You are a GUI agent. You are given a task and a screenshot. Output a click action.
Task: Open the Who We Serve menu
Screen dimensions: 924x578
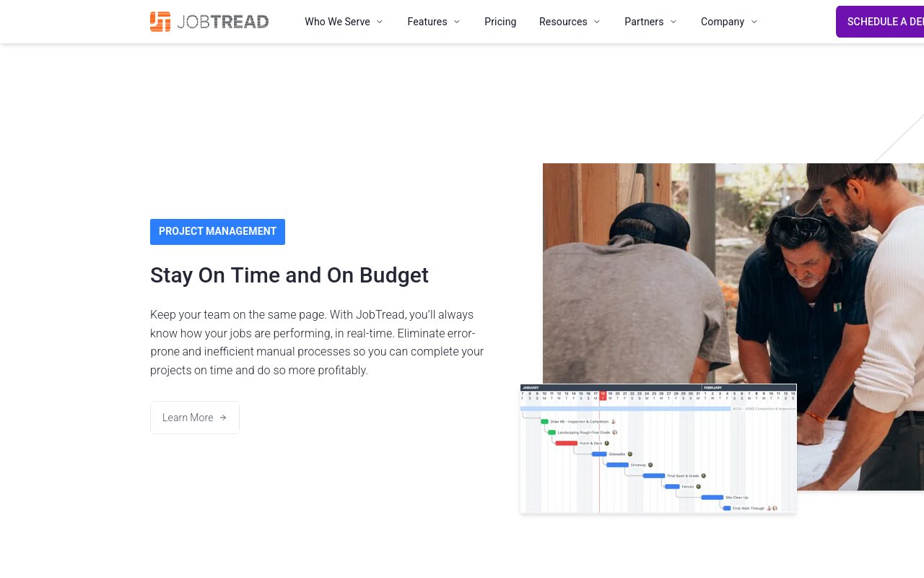click(344, 22)
